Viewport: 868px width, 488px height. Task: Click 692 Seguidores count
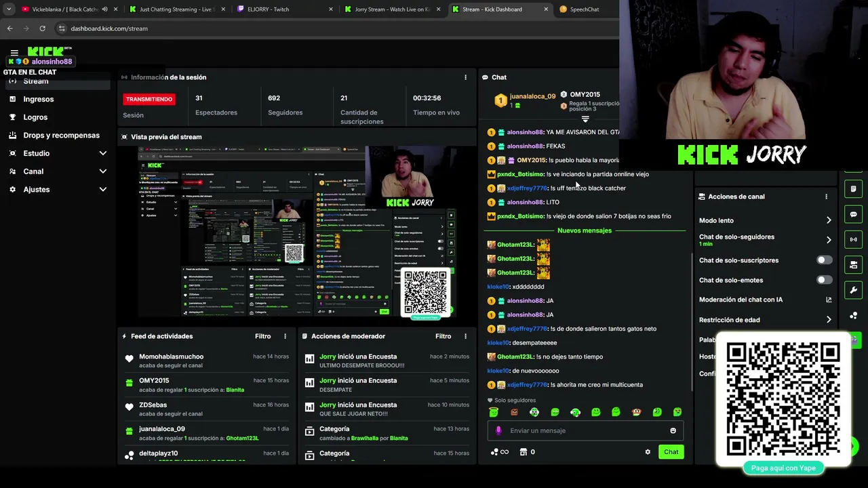[x=285, y=105]
